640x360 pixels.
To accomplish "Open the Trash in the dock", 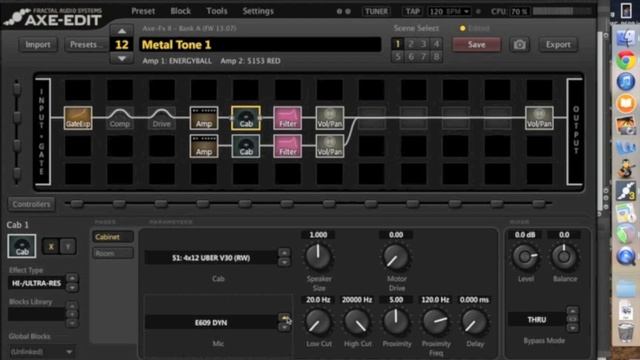I will [626, 333].
